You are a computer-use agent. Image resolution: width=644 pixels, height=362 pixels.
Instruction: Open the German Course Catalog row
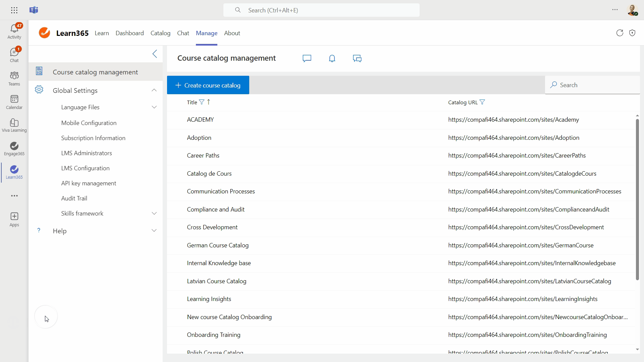[401, 245]
